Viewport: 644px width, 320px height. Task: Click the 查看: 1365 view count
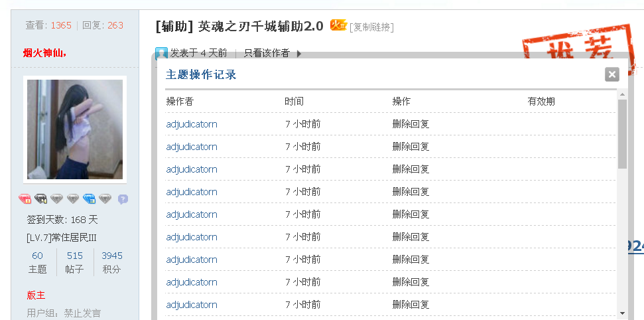point(48,25)
